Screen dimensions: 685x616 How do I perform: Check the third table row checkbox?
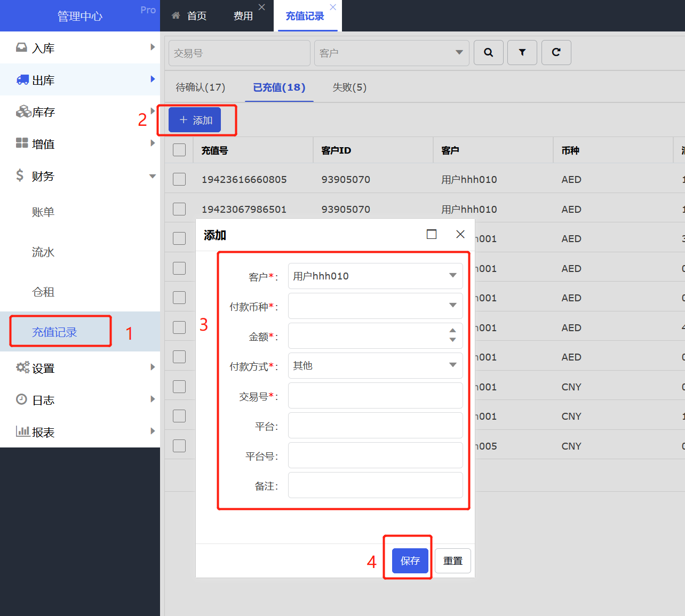pyautogui.click(x=179, y=238)
